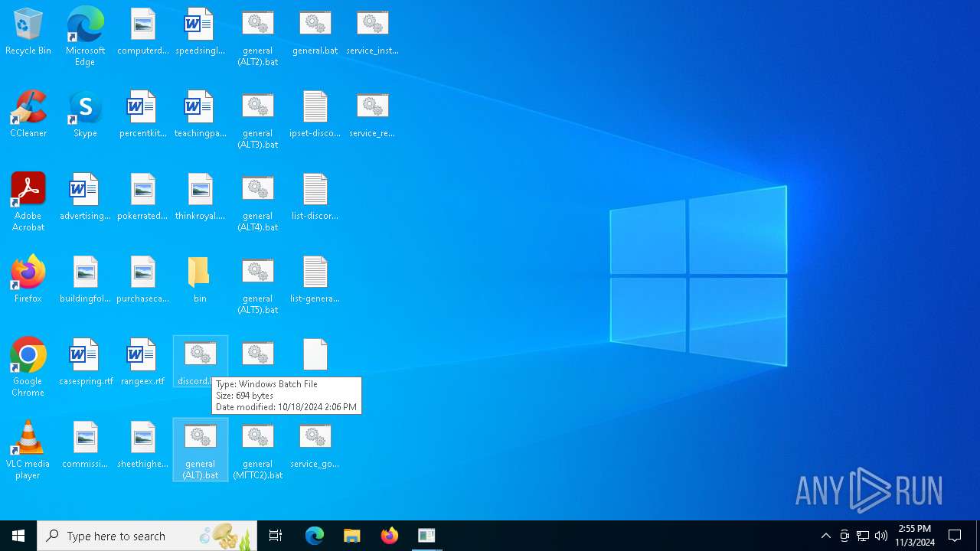Image resolution: width=980 pixels, height=551 pixels.
Task: Select the rangeex.rtf document
Action: coord(142,362)
